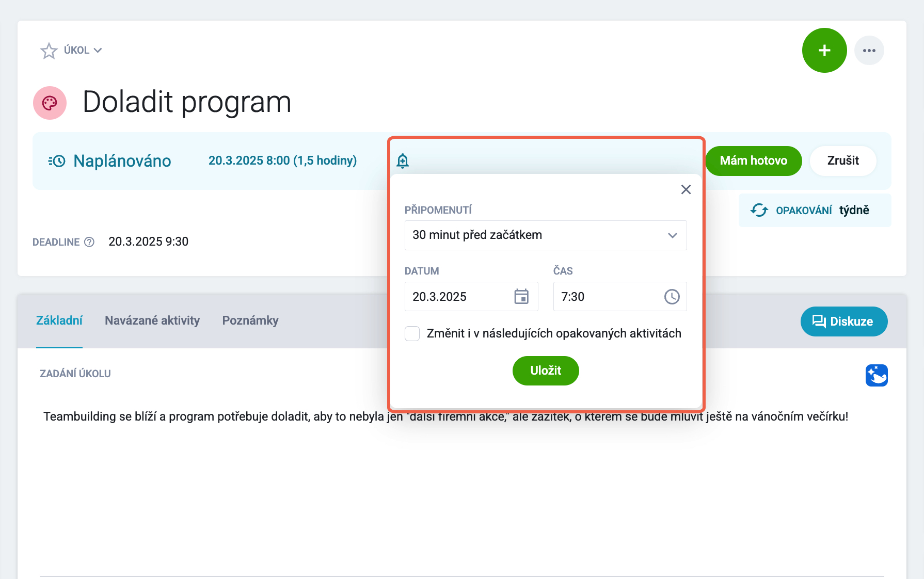
Task: Click the pink palette task icon
Action: point(50,103)
